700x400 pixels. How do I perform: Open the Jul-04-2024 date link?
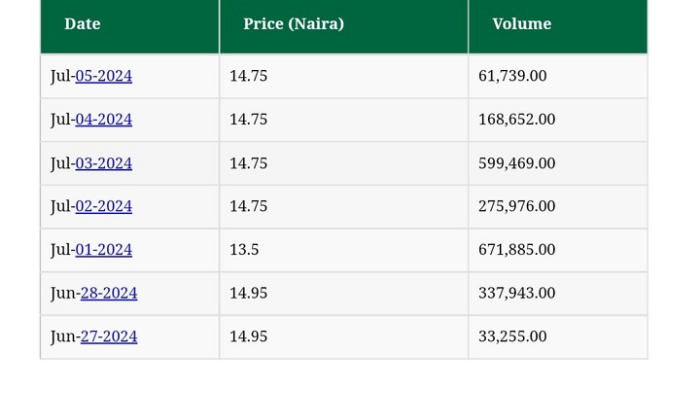[103, 120]
